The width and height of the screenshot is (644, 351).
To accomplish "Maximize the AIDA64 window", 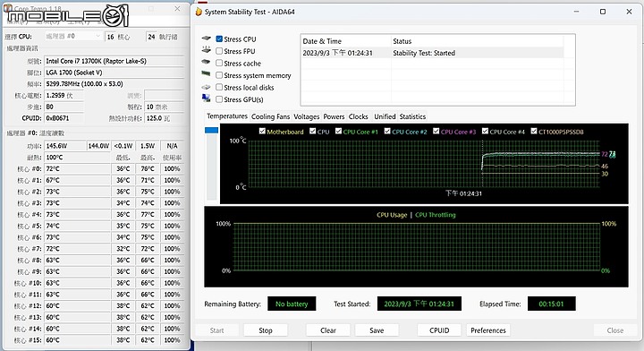I will tap(603, 12).
